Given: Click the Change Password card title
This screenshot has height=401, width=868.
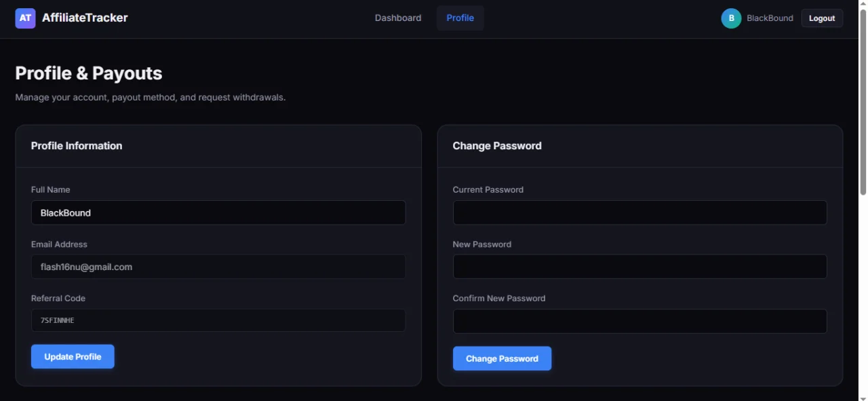Looking at the screenshot, I should [497, 146].
